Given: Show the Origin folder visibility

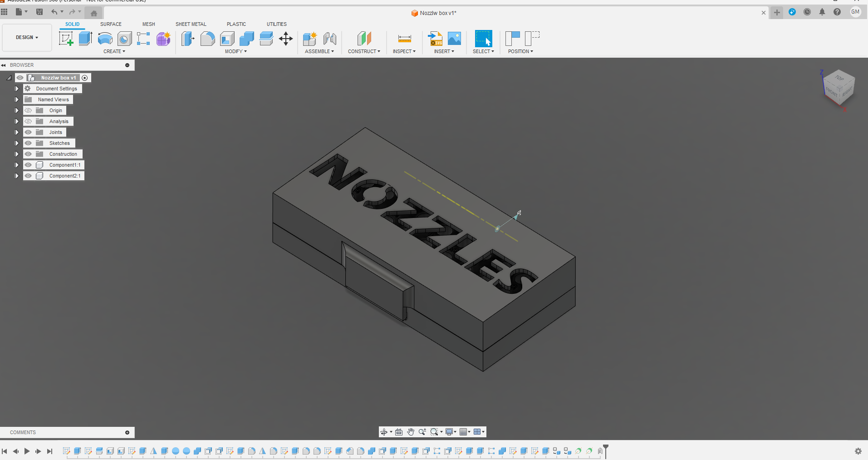Looking at the screenshot, I should pyautogui.click(x=28, y=110).
